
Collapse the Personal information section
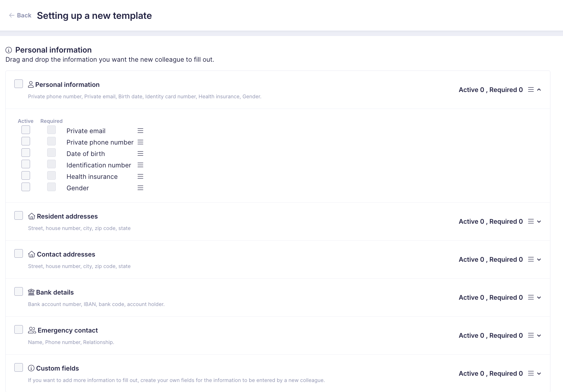pyautogui.click(x=539, y=90)
